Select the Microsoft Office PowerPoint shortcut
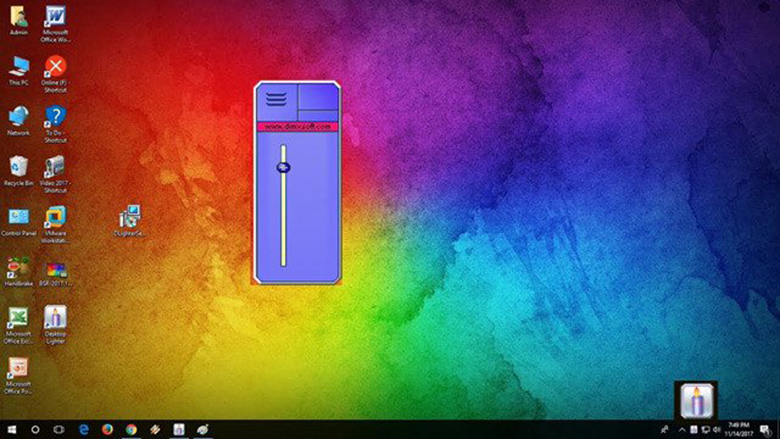Screen dimensions: 780x439 18,376
